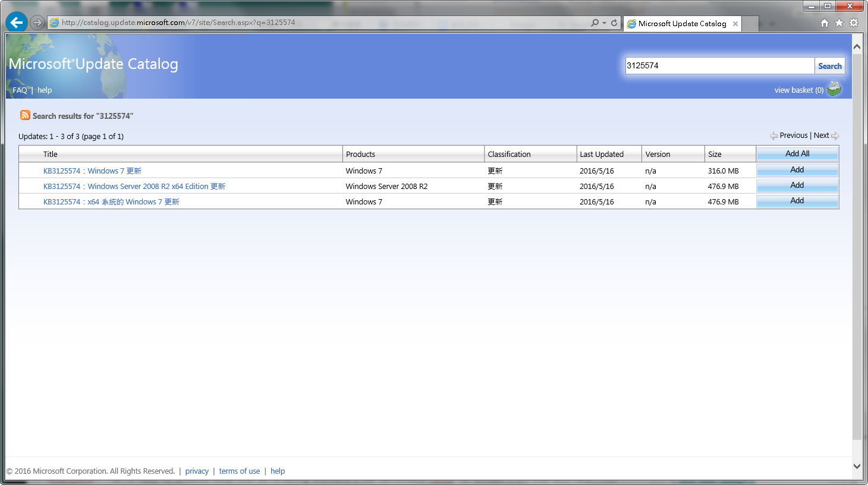868x485 pixels.
Task: Open KB3125574 Windows Server 2008 R2 x64 link
Action: coord(134,186)
